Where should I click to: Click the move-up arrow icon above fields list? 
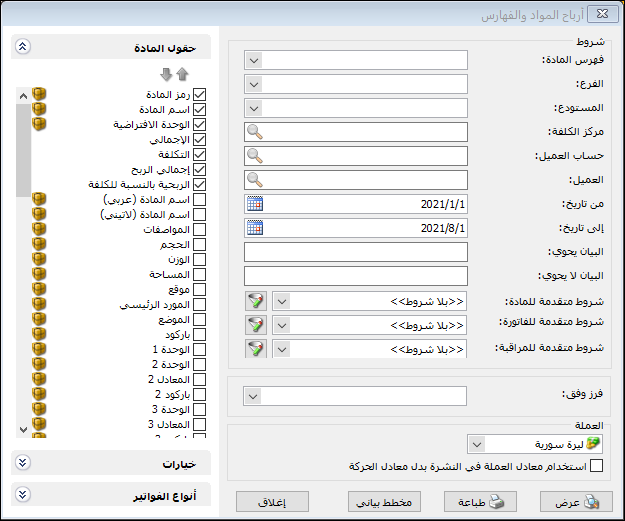pos(182,74)
